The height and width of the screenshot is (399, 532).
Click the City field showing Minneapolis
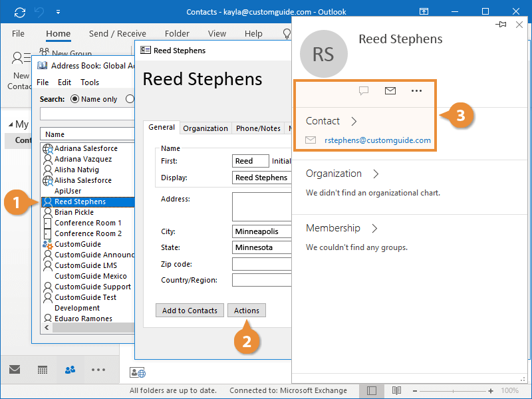[x=261, y=231]
